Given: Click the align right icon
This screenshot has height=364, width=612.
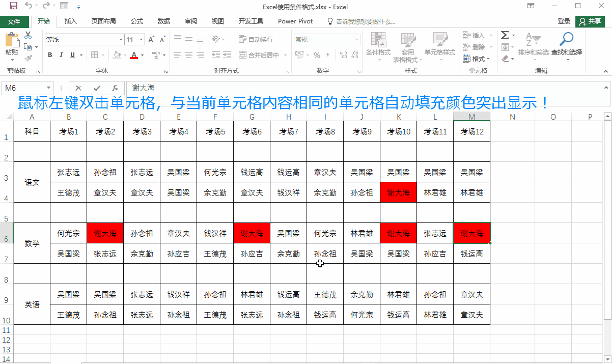Looking at the screenshot, I should (201, 55).
